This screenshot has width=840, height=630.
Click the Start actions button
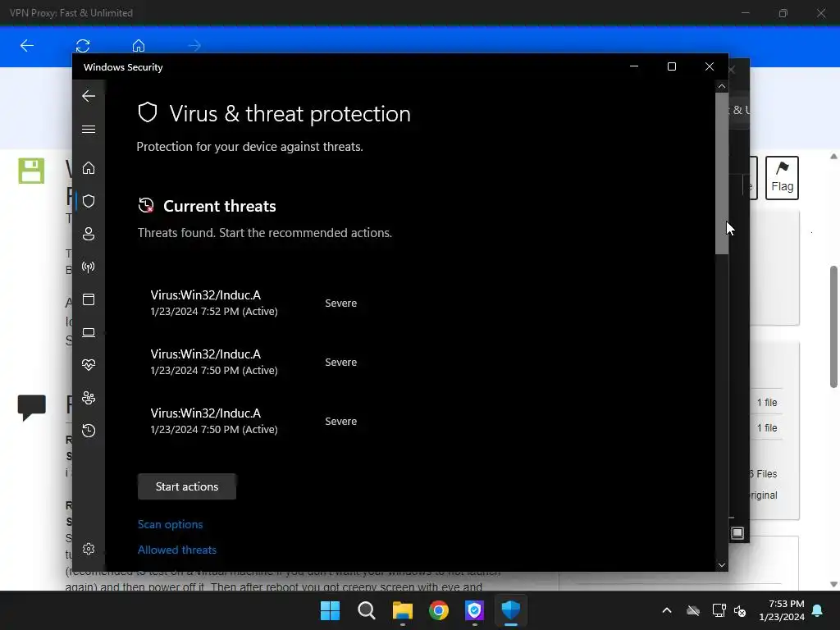click(187, 486)
